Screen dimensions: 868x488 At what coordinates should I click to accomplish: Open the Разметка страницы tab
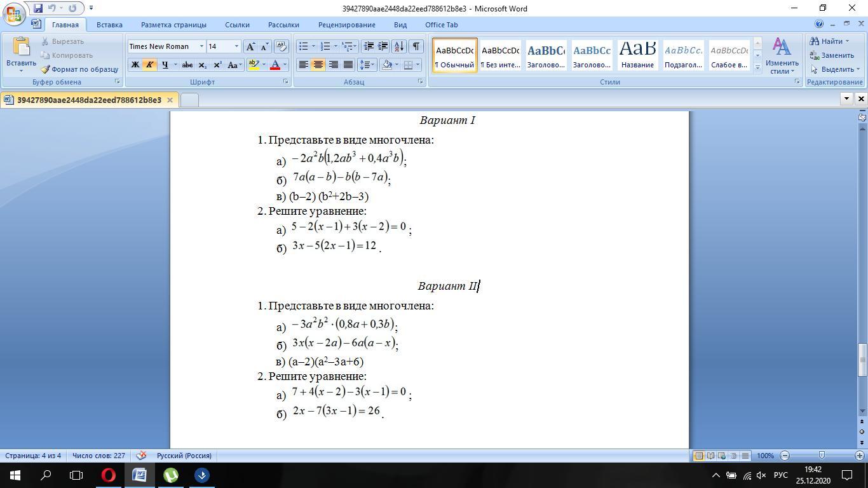tap(173, 25)
